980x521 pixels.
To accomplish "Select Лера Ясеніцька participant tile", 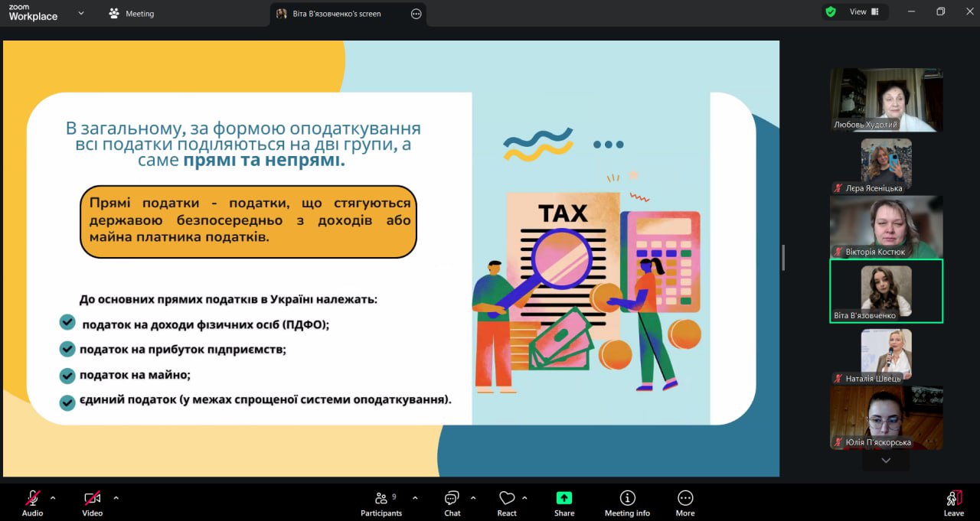I will click(x=887, y=164).
